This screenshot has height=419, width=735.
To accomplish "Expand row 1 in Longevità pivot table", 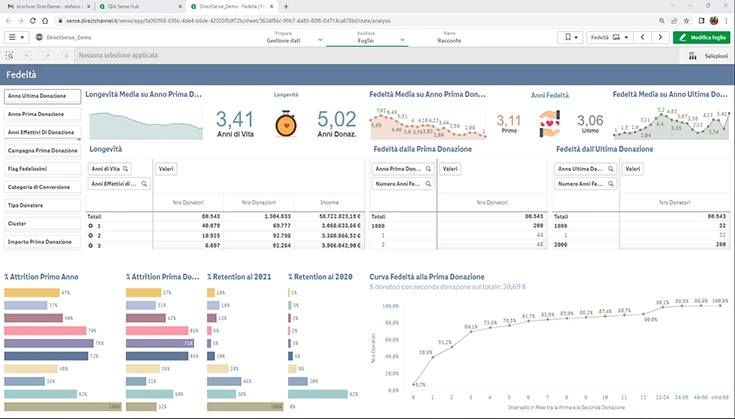I will 90,226.
